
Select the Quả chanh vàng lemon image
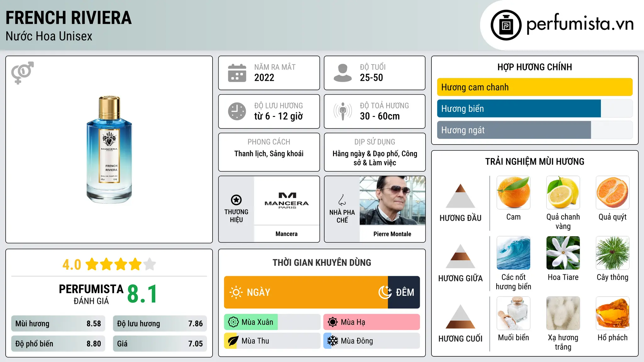[x=563, y=193]
